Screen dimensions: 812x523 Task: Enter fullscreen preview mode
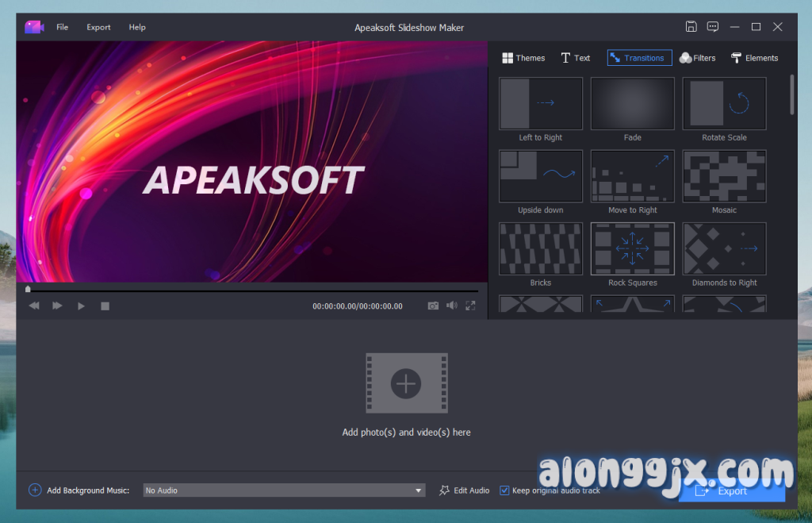tap(470, 306)
